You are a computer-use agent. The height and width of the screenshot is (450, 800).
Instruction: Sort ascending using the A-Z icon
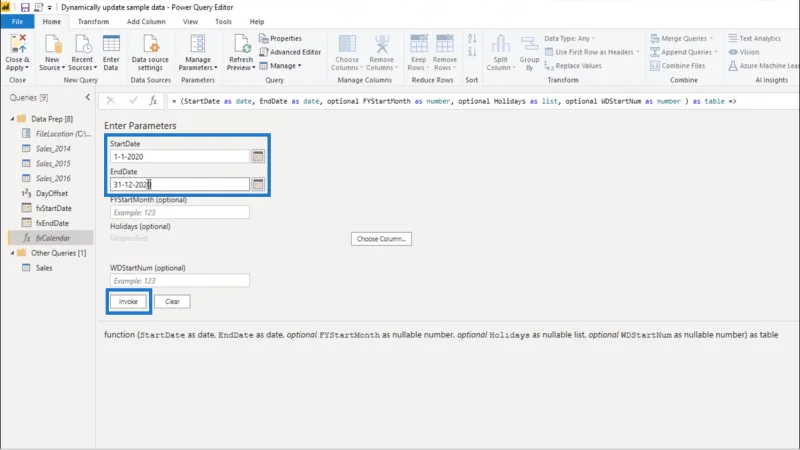tap(472, 38)
